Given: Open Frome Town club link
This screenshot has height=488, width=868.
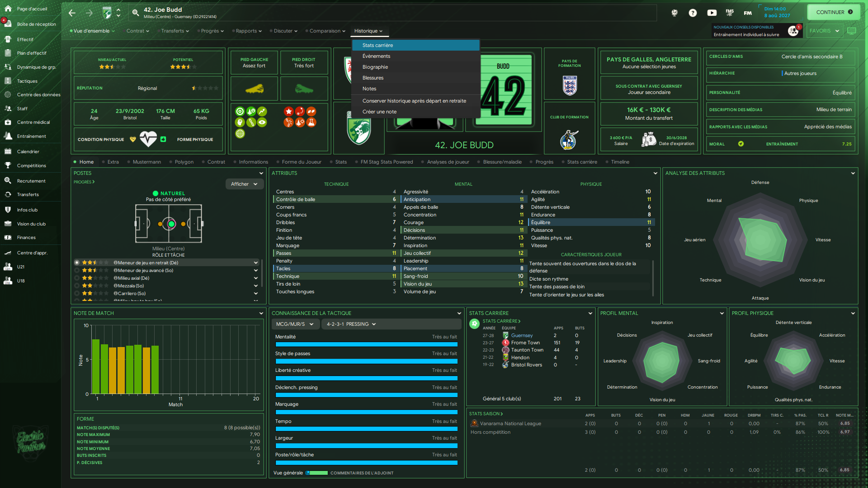Looking at the screenshot, I should pos(525,343).
